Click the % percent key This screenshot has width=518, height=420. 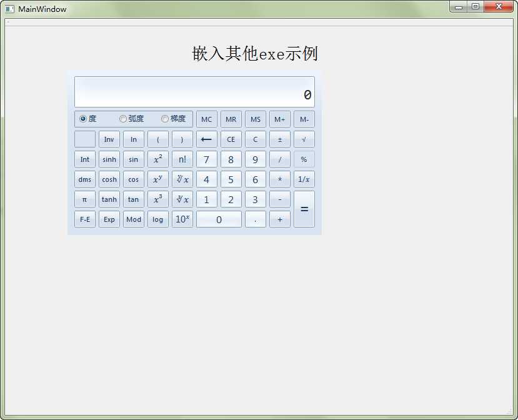point(304,159)
